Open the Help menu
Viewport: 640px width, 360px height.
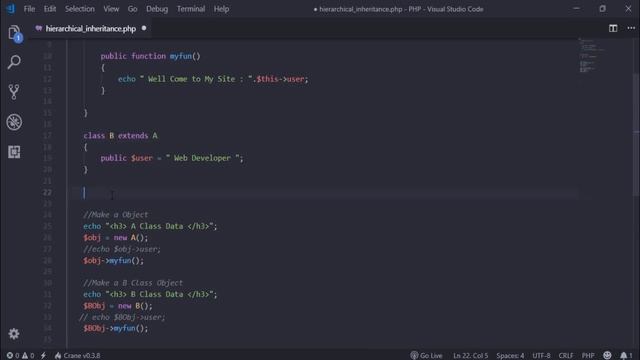[221, 9]
